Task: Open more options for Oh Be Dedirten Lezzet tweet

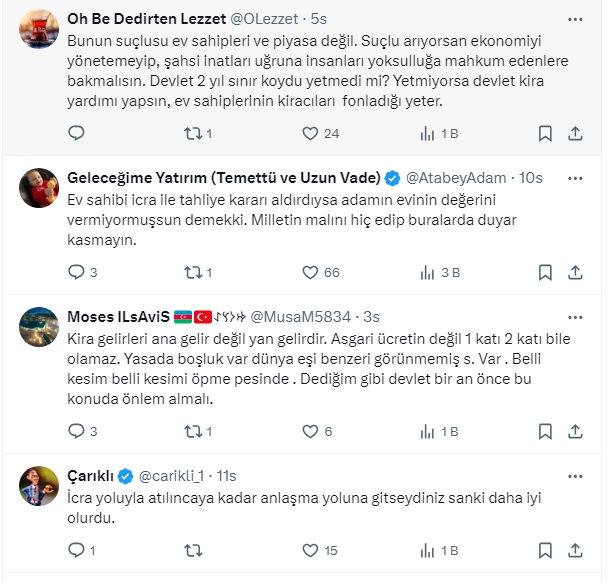Action: [575, 19]
